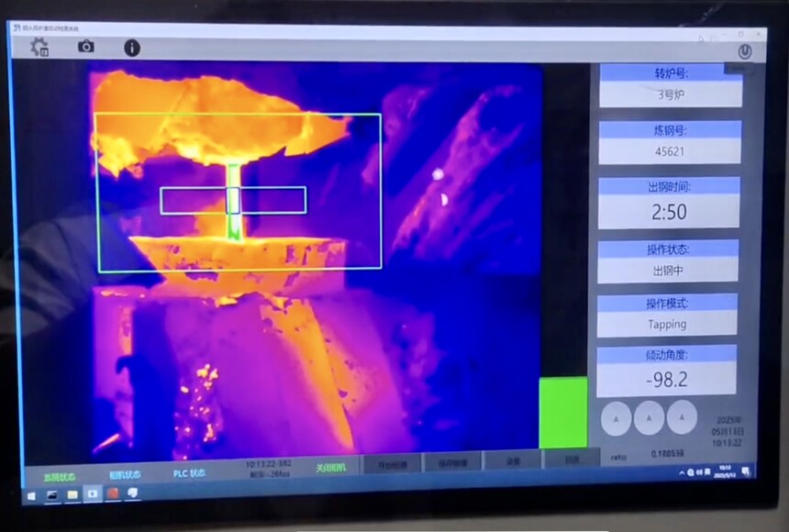Click the thermal camera image view
Screen dimensions: 789x532
317,260
